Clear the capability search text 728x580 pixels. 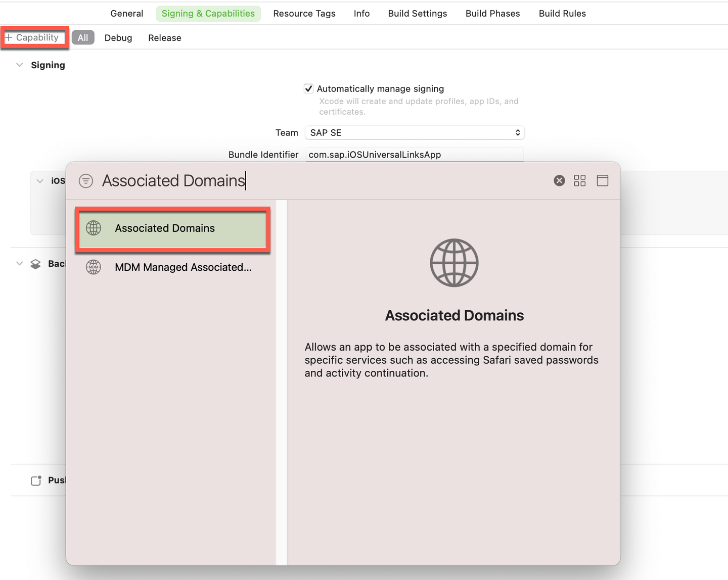[x=559, y=180]
